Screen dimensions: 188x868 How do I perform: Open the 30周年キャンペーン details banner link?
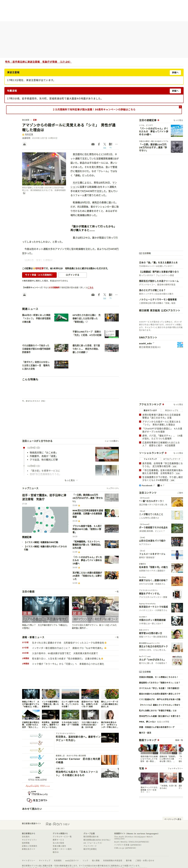94,110
